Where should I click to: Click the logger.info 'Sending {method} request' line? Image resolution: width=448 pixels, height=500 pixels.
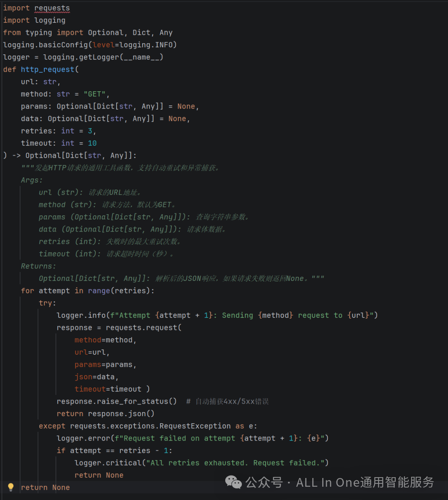(217, 315)
